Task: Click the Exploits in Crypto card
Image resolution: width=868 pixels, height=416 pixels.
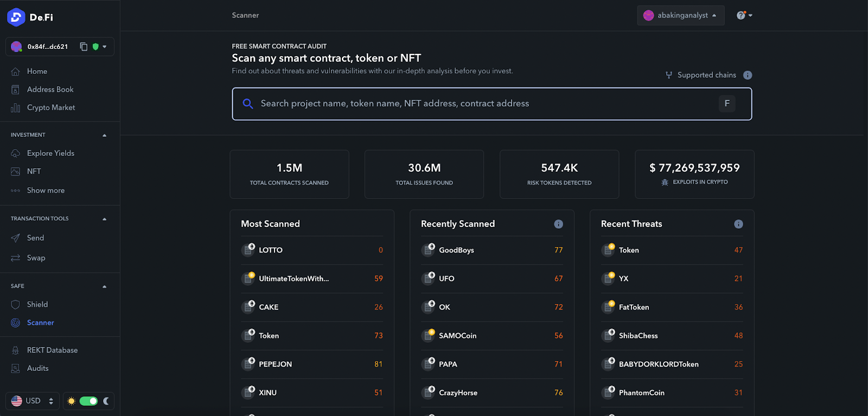Action: click(694, 174)
